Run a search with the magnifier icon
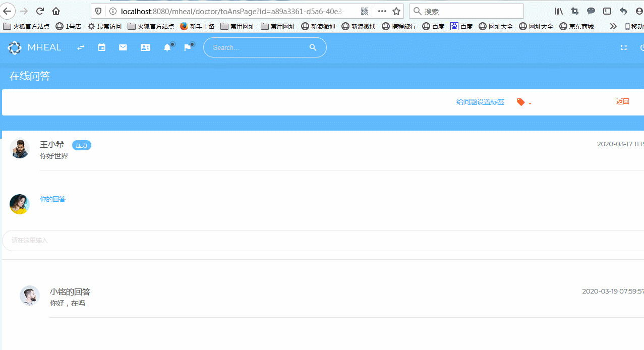The image size is (644, 350). (x=313, y=47)
